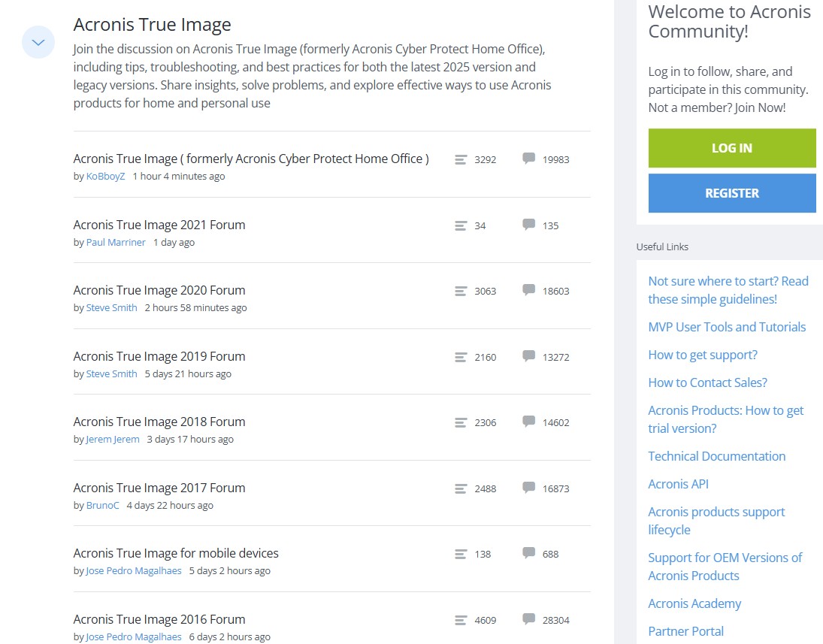Click 'Welcome to Acronis Community!' heading
This screenshot has height=644, width=823.
(x=729, y=22)
